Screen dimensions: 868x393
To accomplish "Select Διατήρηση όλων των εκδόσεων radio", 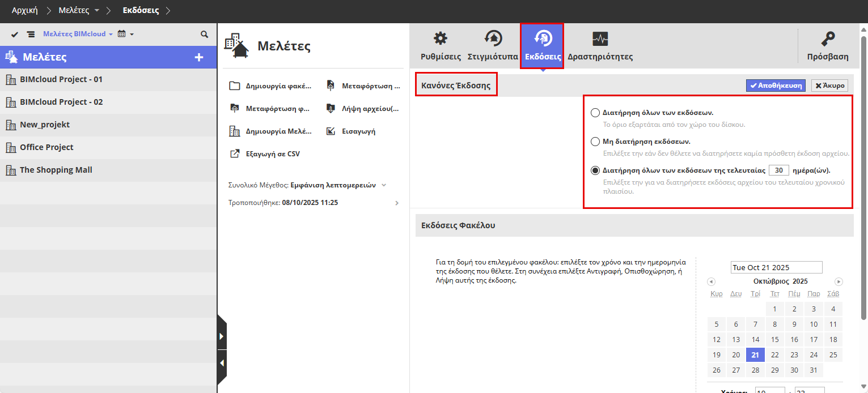I will tap(595, 112).
